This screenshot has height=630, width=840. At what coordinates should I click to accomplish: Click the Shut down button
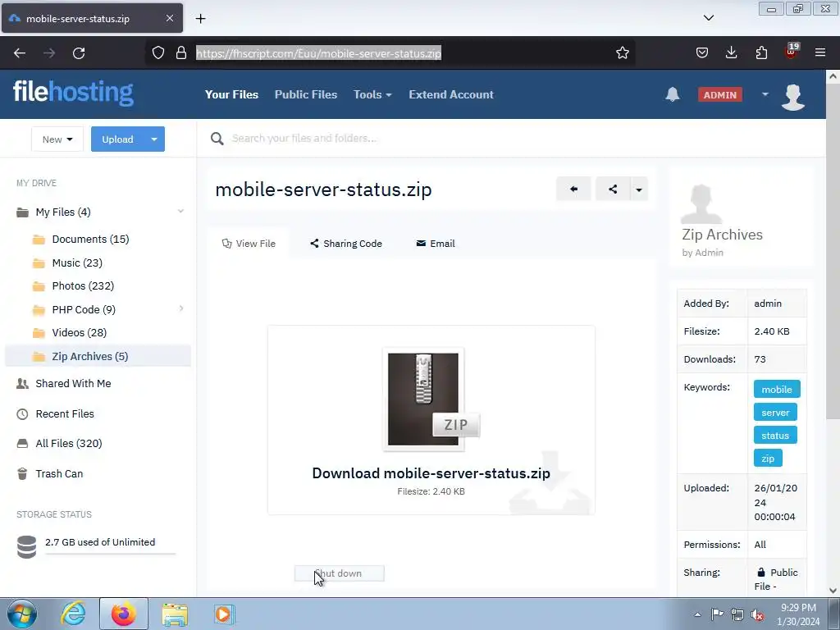click(x=339, y=573)
